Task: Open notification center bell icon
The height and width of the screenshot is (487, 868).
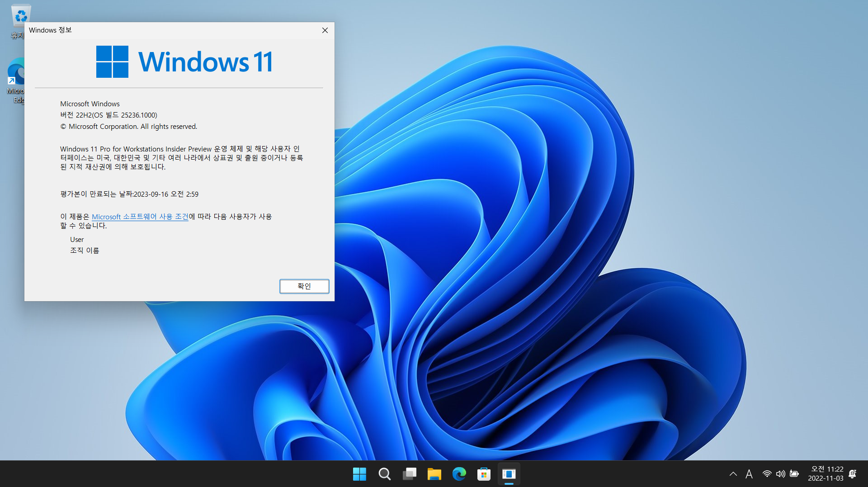Action: point(853,474)
